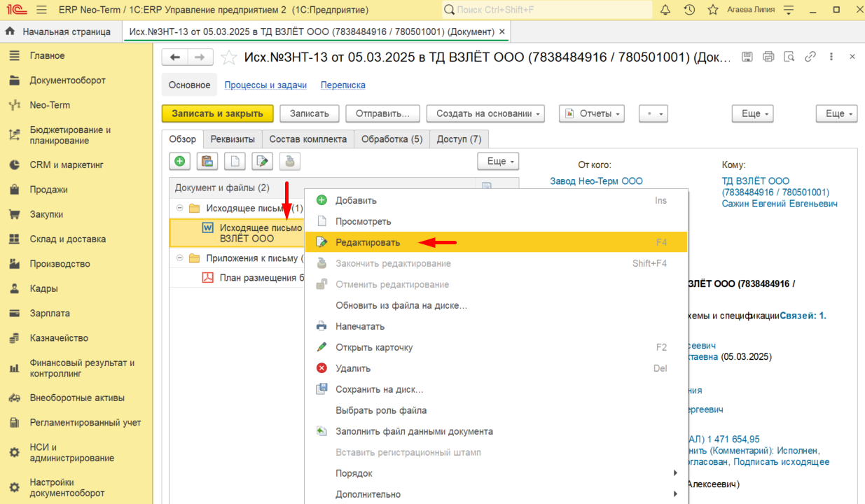Expand the Порядок submenu
This screenshot has width=865, height=504.
click(497, 473)
